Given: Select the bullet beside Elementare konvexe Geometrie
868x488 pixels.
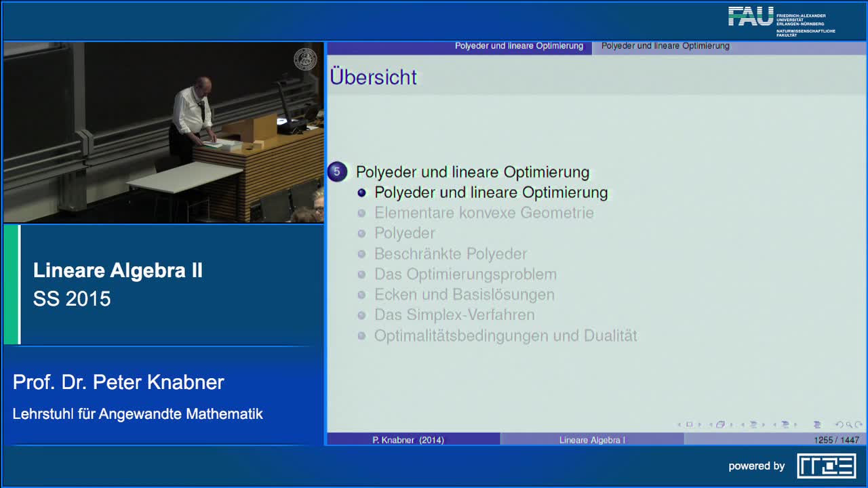Looking at the screenshot, I should 362,213.
